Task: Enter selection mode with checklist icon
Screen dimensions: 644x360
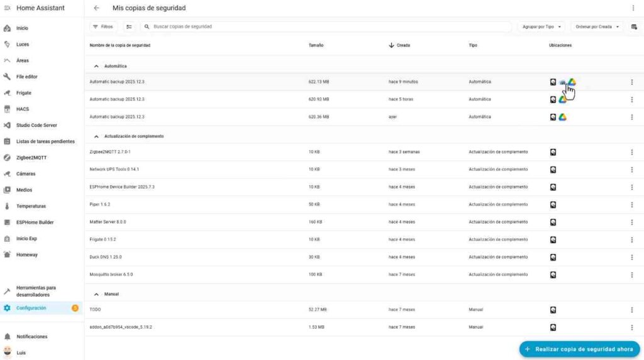Action: [x=129, y=27]
